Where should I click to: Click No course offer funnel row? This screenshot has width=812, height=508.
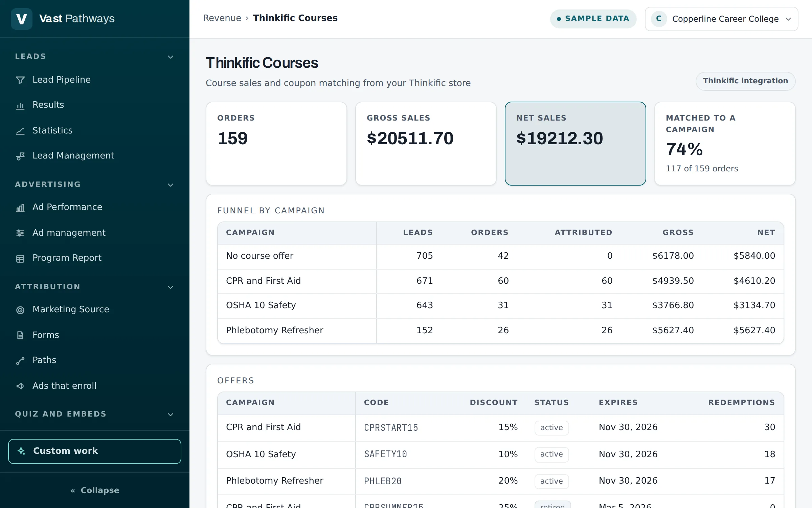coord(501,256)
